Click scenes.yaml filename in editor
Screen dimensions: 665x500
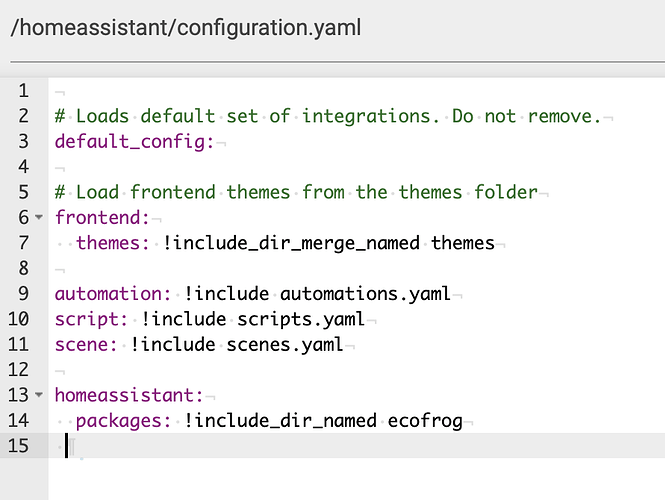point(285,345)
